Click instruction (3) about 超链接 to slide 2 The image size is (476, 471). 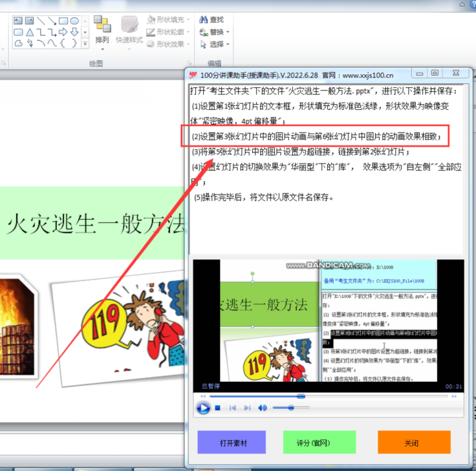click(301, 152)
